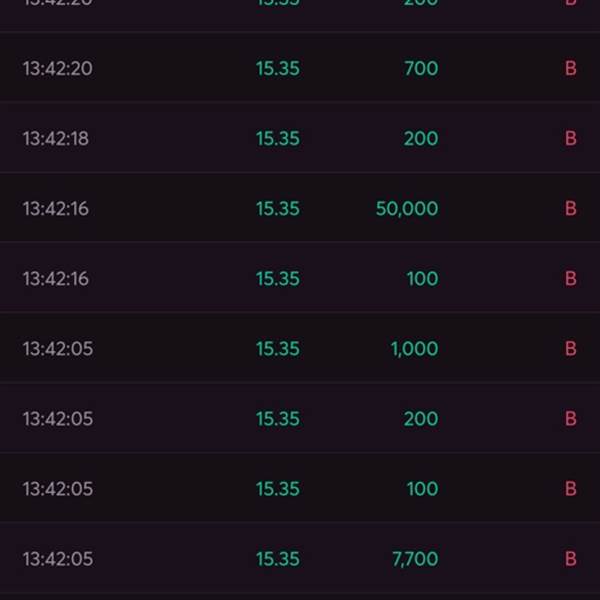Click the B marker beside 1,000 volume
The width and height of the screenshot is (600, 600).
point(571,349)
